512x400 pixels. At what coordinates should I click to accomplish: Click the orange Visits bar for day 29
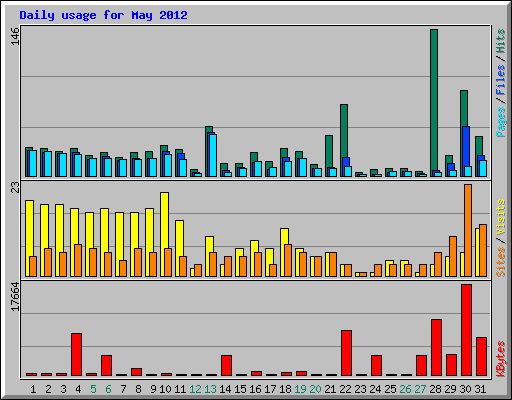click(x=453, y=256)
